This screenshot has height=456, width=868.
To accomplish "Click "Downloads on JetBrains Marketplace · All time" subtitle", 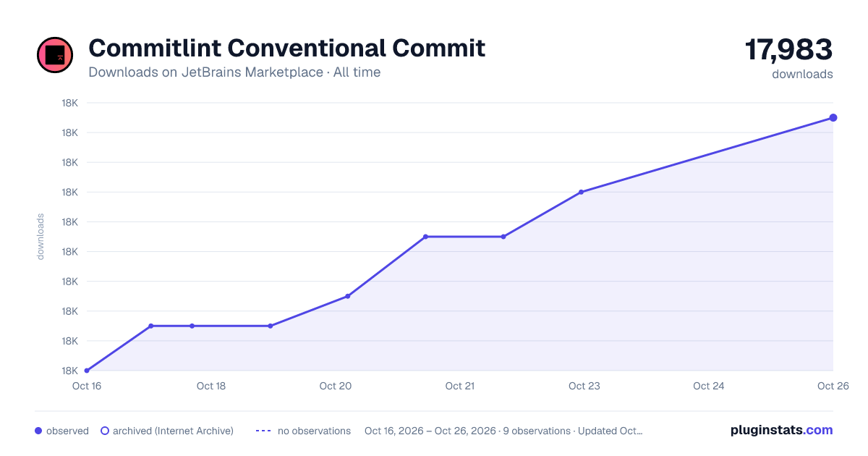I will (234, 72).
